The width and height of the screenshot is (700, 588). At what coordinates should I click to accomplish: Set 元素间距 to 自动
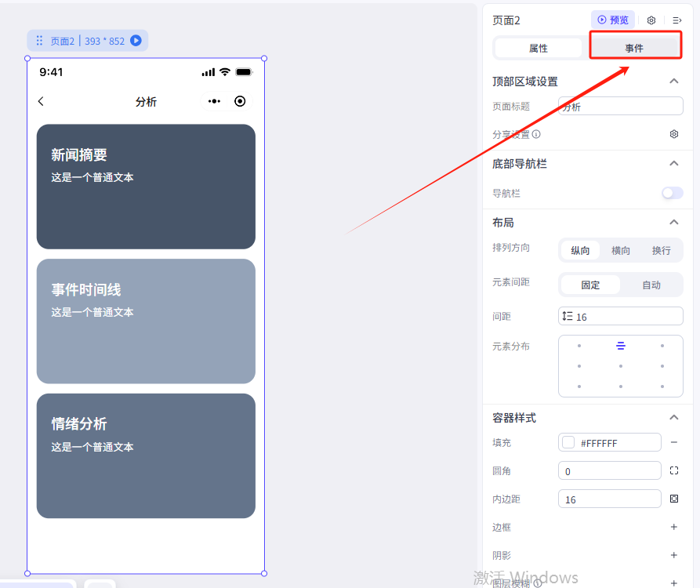651,285
